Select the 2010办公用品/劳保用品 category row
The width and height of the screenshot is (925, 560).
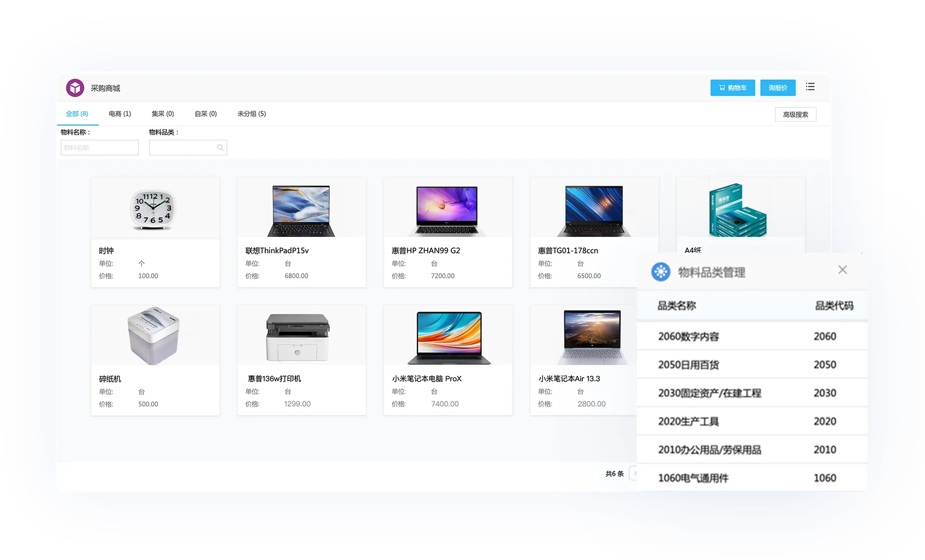[x=752, y=450]
